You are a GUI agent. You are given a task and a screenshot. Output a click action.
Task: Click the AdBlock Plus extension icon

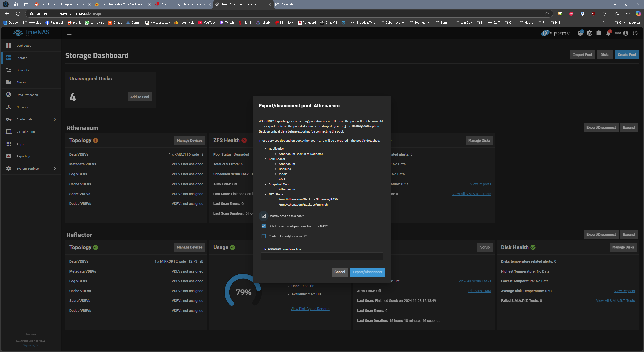pos(571,14)
